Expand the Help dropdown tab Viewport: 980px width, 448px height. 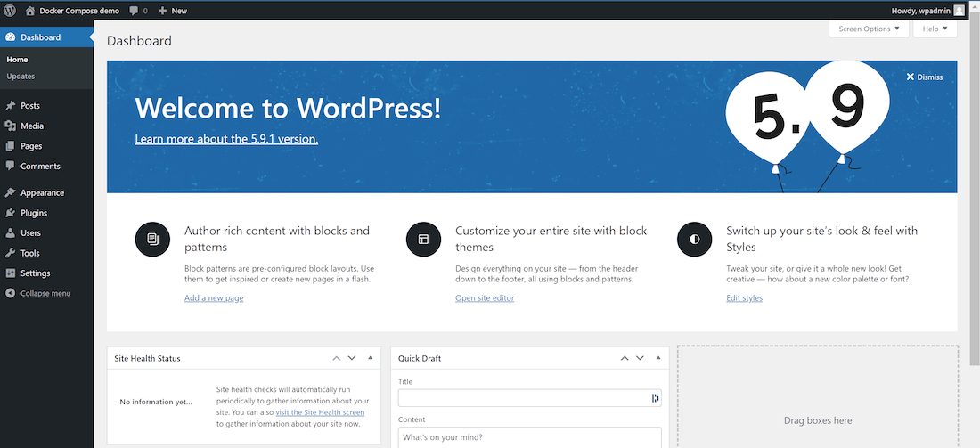[x=935, y=29]
